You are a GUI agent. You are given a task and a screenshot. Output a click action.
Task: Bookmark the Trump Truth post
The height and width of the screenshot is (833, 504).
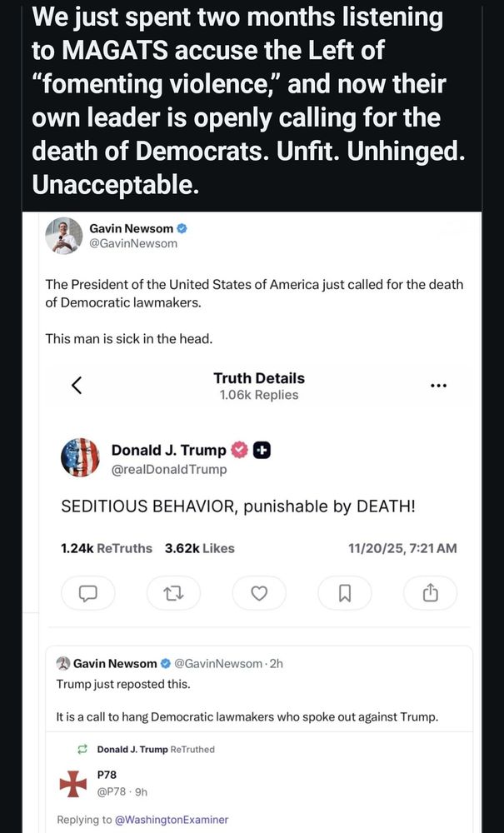pyautogui.click(x=345, y=593)
